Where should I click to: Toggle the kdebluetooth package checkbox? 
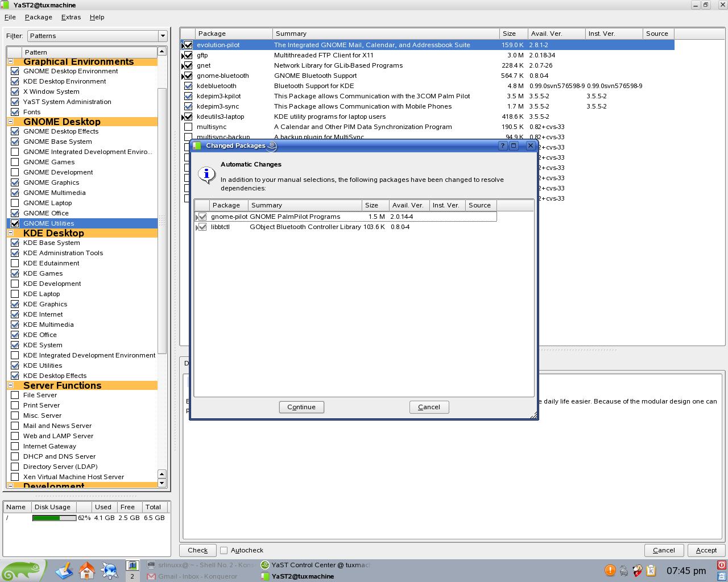pos(188,86)
